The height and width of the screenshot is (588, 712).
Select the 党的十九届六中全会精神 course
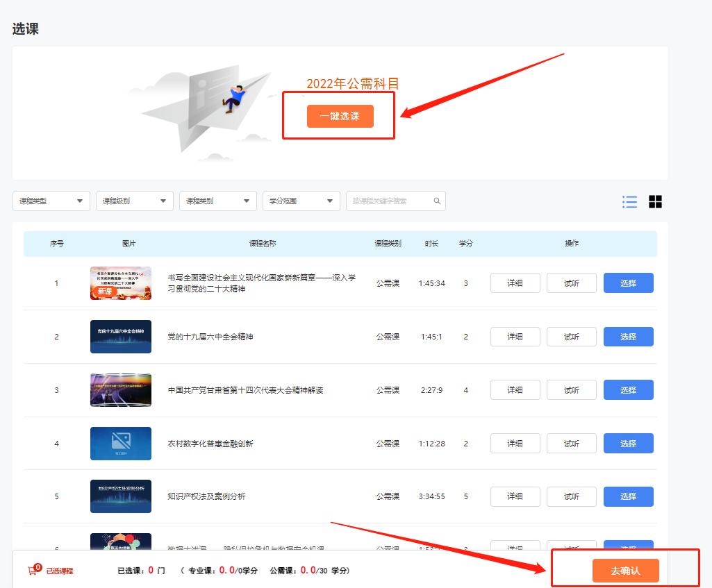(x=628, y=336)
